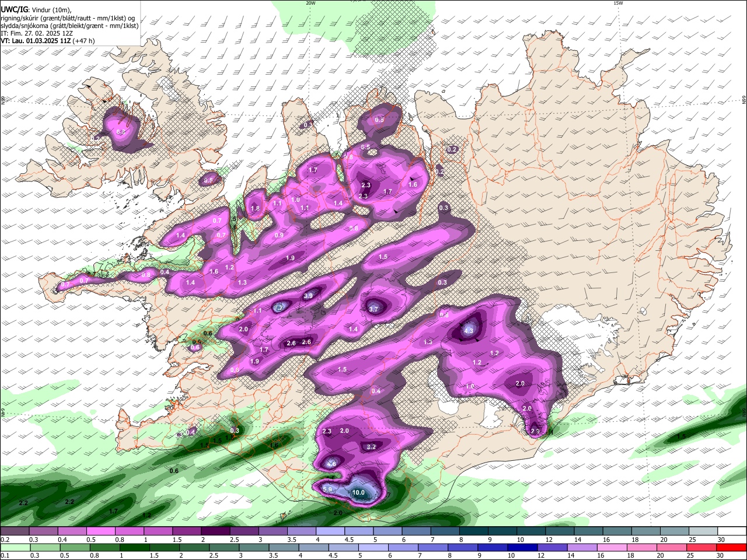Click the '4.6' snowfall value on the map
747x560 pixels.
[x=331, y=464]
